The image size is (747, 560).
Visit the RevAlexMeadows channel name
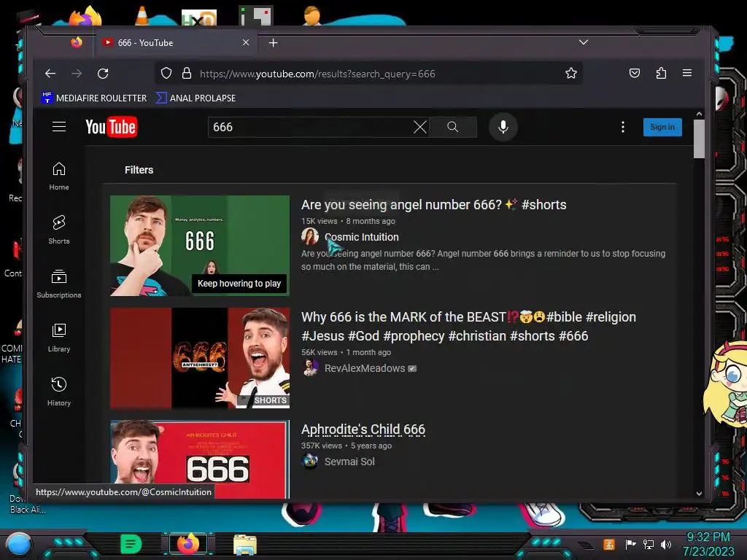pos(365,368)
